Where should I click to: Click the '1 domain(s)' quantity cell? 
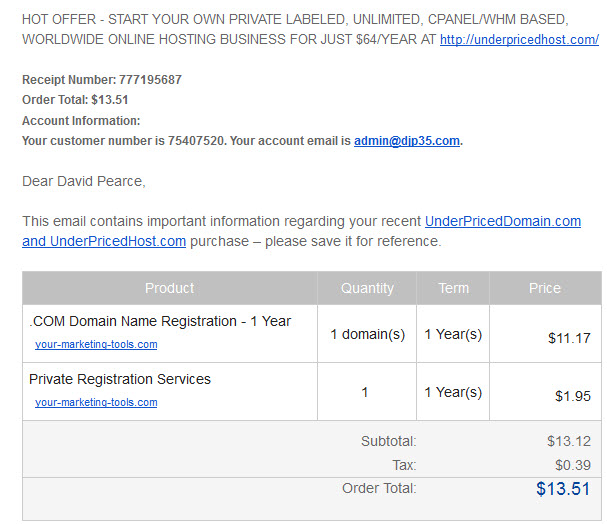[367, 334]
